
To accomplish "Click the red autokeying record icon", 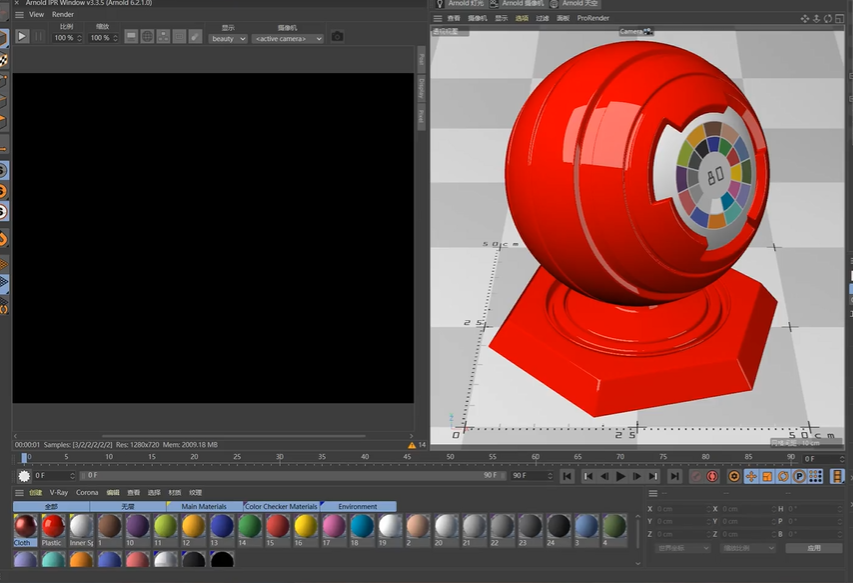I will click(712, 476).
